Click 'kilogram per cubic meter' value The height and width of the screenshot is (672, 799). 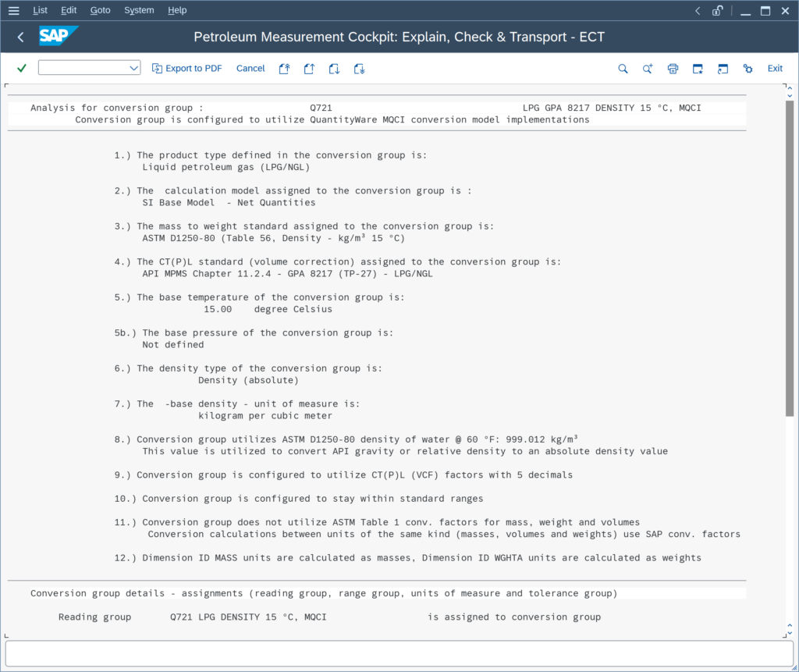coord(265,415)
